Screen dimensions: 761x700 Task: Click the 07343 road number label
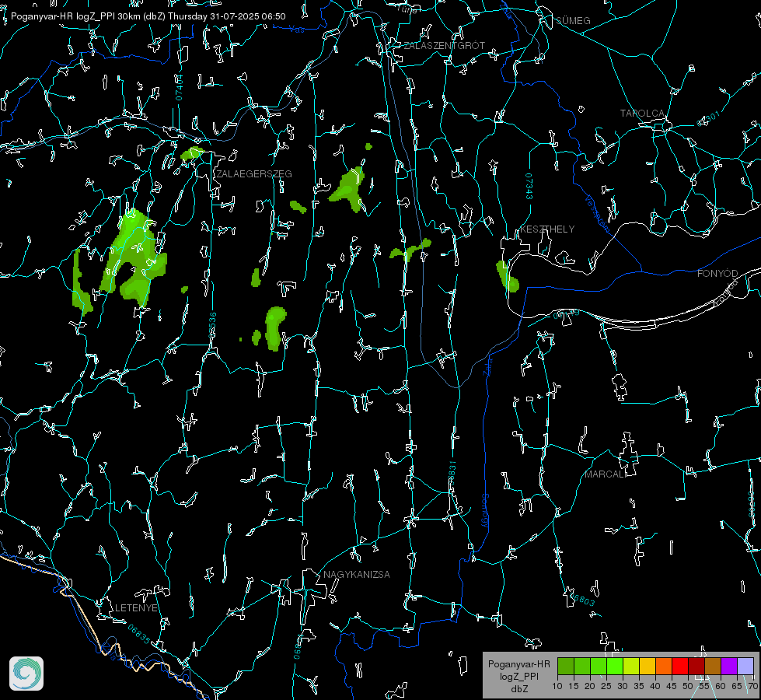(529, 186)
